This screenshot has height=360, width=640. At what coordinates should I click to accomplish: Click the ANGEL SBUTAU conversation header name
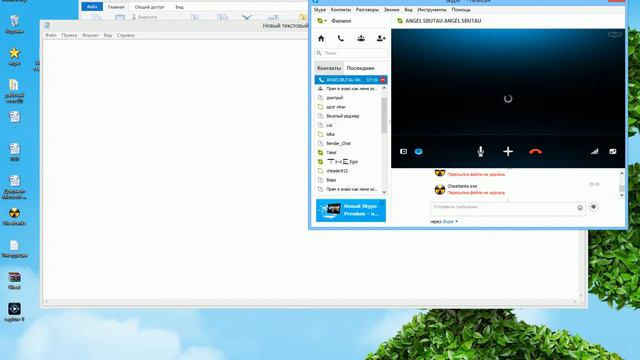(x=443, y=21)
